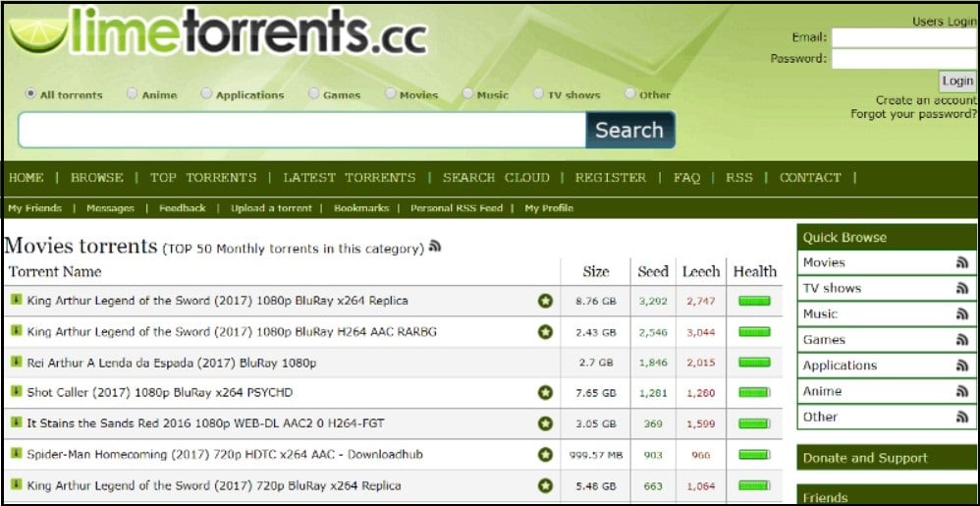Click download arrow icon for Rei Arthur A Lenda da Espada

[17, 361]
